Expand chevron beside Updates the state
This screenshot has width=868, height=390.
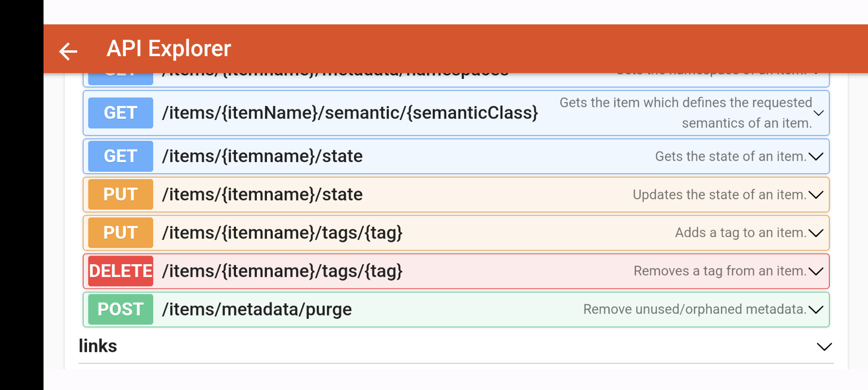click(816, 195)
